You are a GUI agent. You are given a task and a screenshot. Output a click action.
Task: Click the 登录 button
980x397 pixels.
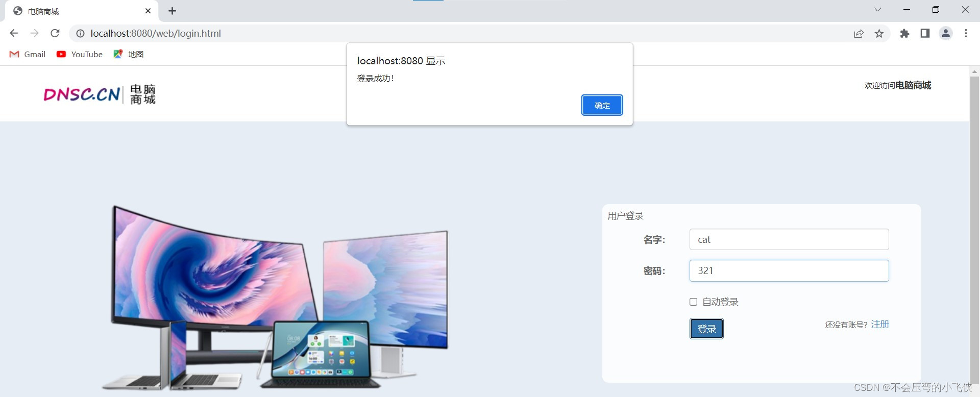click(706, 329)
